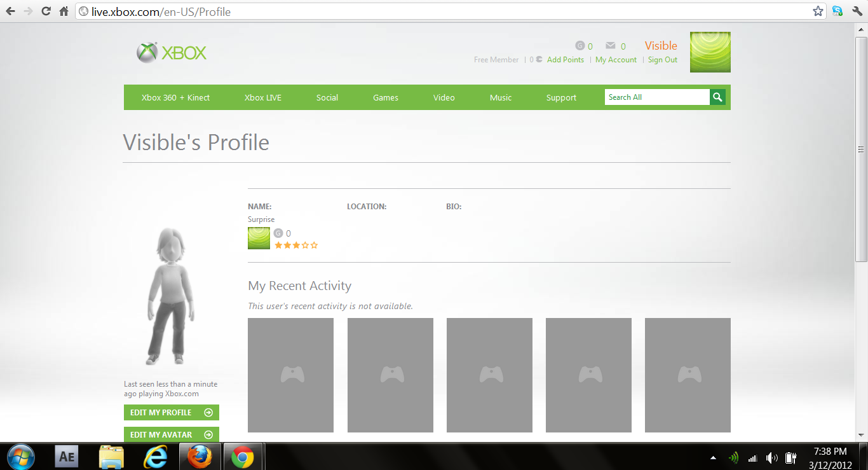The width and height of the screenshot is (868, 470).
Task: Open the Xbox 360 + Kinect menu
Action: (x=175, y=97)
